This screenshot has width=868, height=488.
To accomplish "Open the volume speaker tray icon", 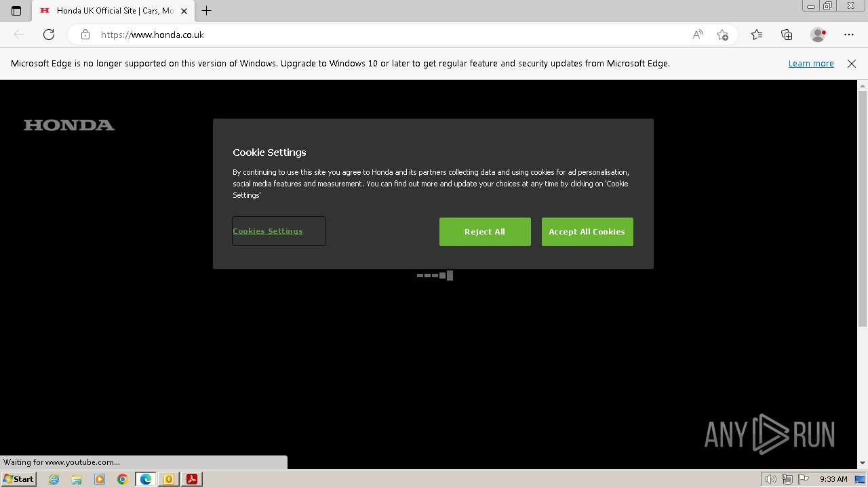I will pyautogui.click(x=771, y=479).
